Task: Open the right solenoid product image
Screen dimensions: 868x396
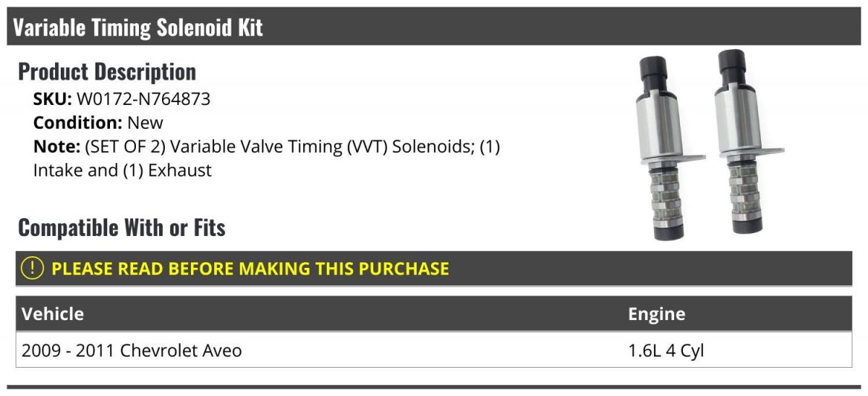Action: 746,142
